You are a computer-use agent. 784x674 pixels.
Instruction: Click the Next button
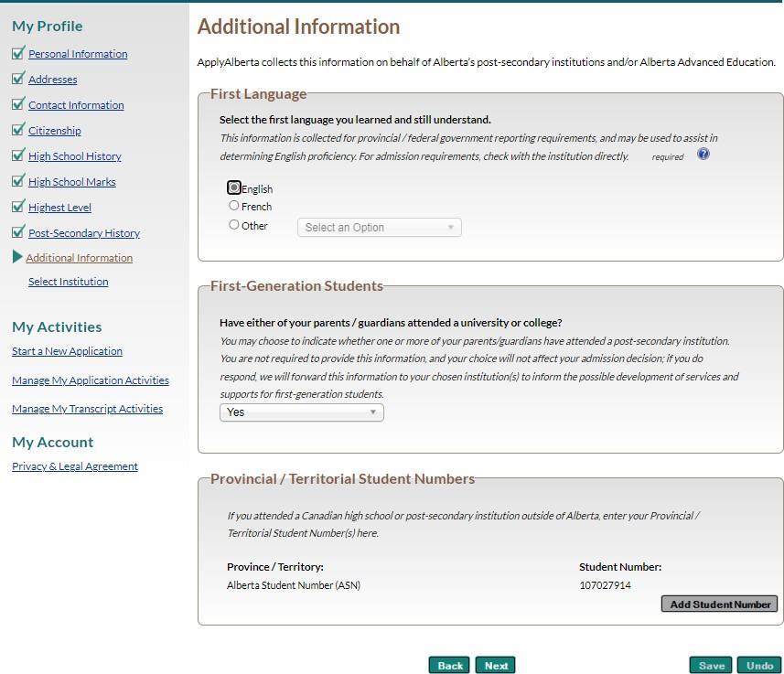click(x=496, y=666)
